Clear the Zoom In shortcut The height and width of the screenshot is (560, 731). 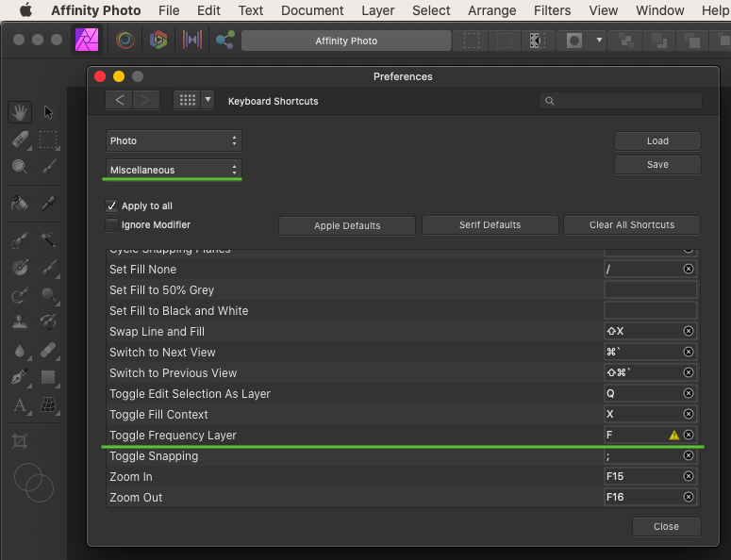pos(689,476)
